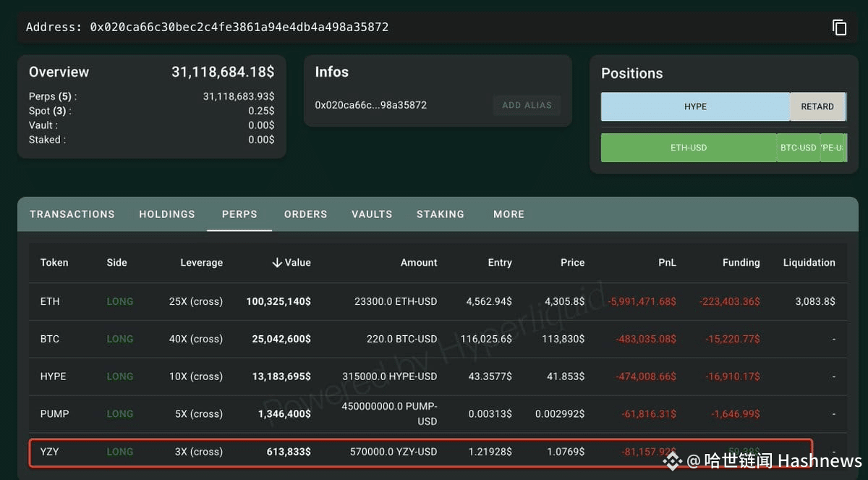Click the Staked overview row
This screenshot has height=480, width=868.
tap(152, 140)
